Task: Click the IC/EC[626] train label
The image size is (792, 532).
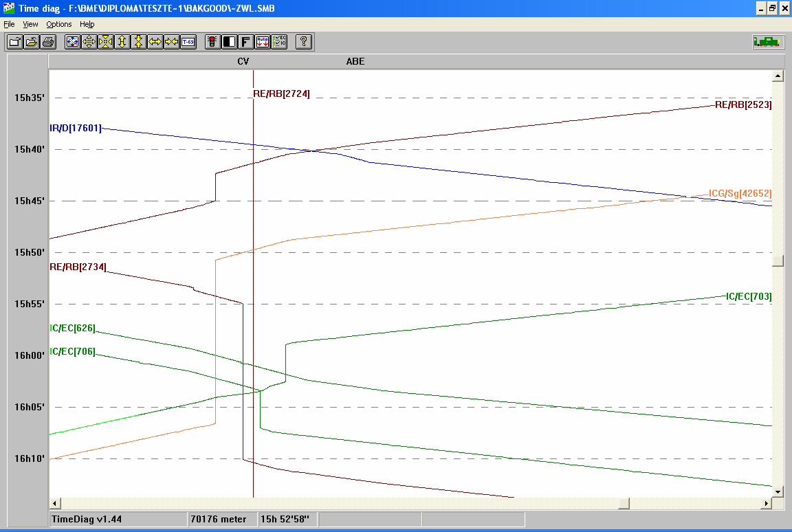Action: click(72, 328)
